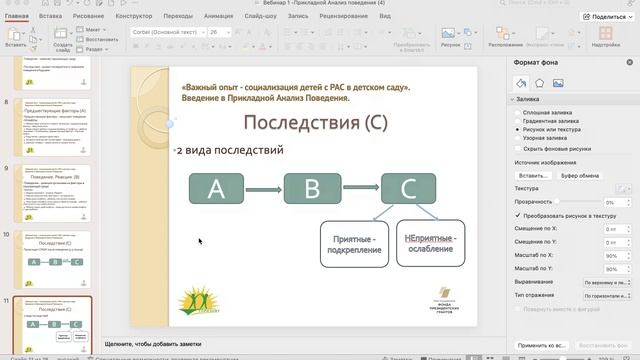640x360 pixels.
Task: Click the Буфер обмена button
Action: (x=580, y=176)
